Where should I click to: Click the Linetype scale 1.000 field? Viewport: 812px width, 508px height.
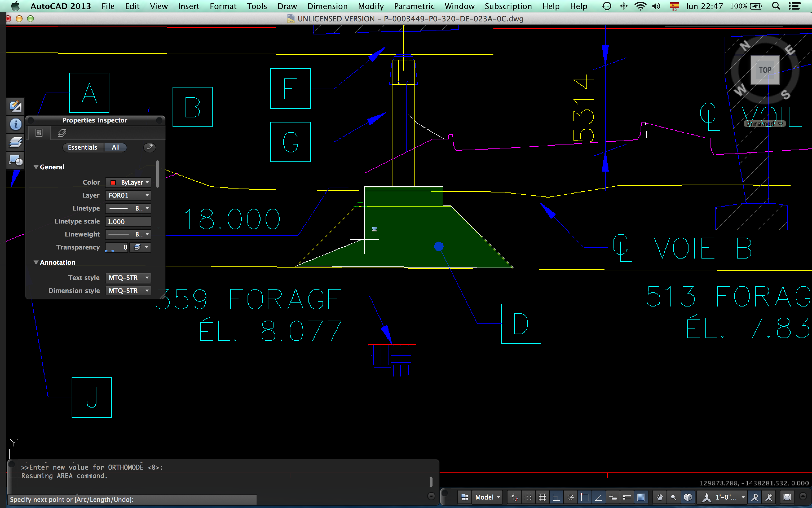point(128,222)
